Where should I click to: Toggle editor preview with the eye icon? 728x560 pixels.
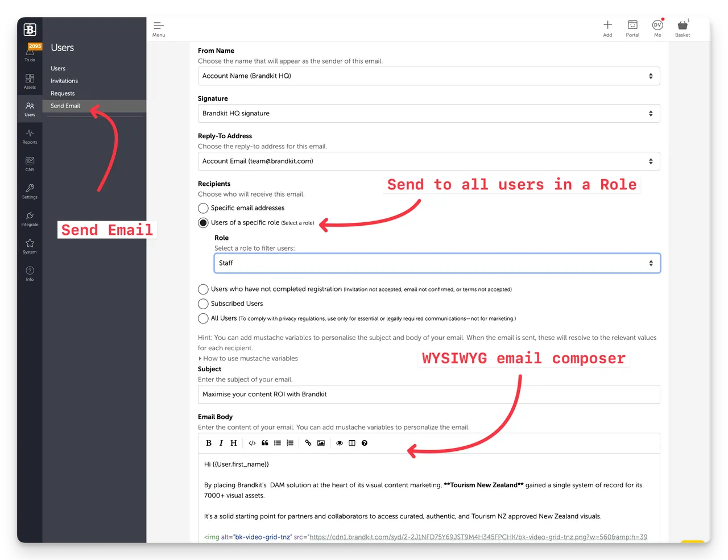pos(340,443)
